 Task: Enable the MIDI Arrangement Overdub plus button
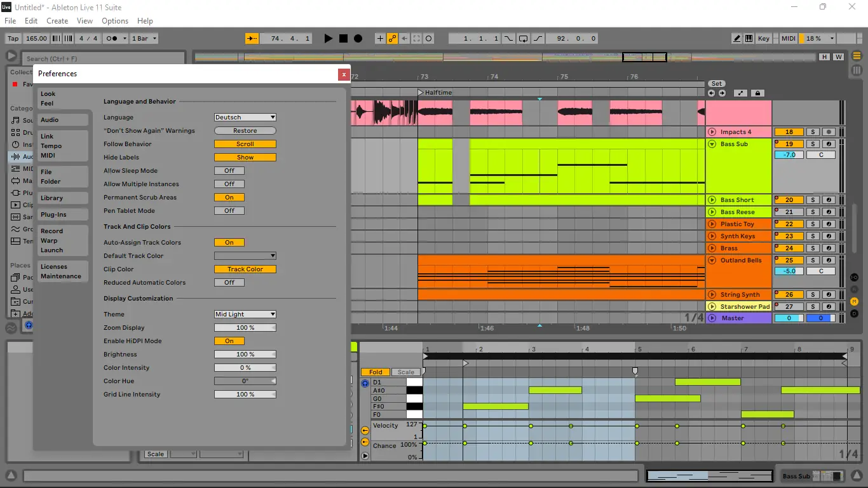tap(380, 39)
